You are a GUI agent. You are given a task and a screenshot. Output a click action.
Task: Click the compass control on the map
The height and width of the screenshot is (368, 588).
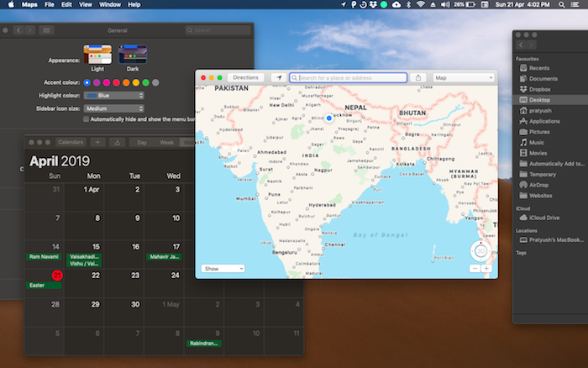click(480, 250)
